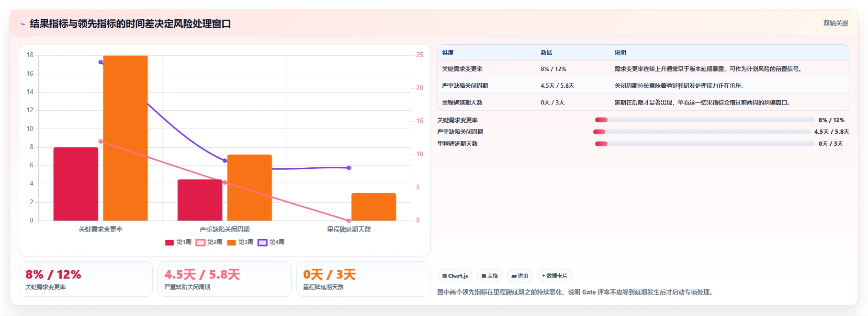Click description 需求变更率连续上升 in table
The height and width of the screenshot is (316, 868).
tap(708, 69)
